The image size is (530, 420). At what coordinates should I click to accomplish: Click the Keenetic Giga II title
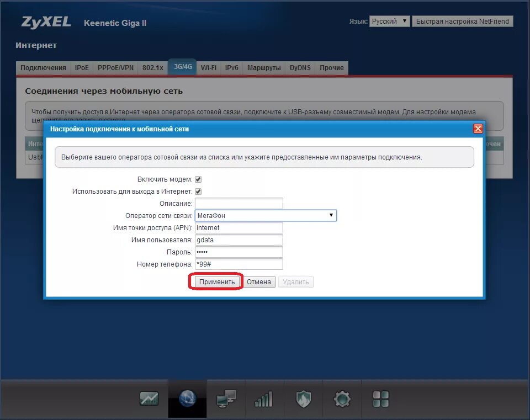(x=115, y=23)
